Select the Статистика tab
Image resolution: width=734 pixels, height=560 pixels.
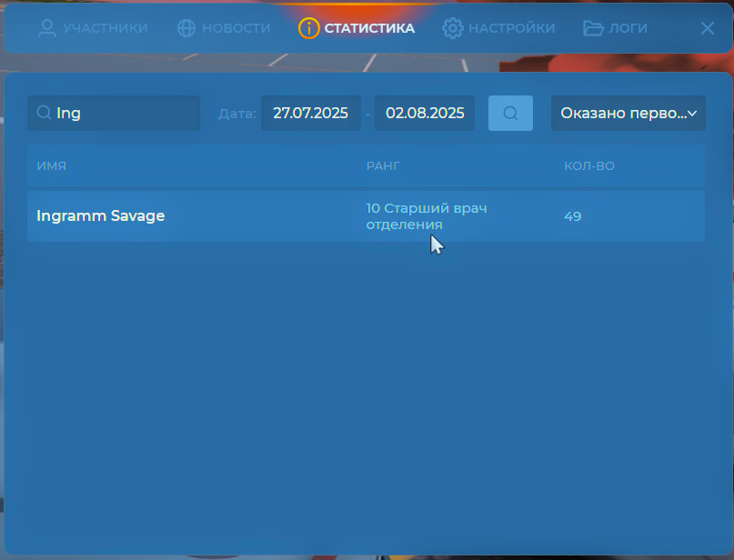(x=357, y=28)
